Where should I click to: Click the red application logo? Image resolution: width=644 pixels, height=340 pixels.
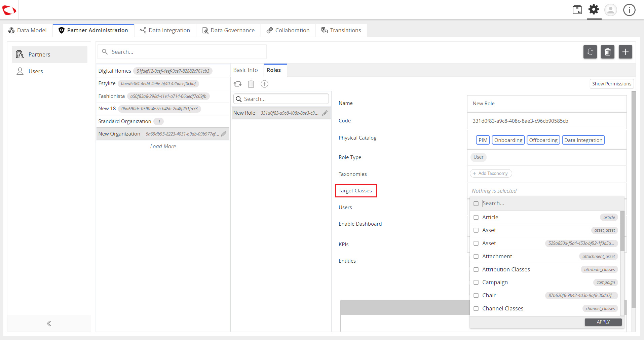click(x=9, y=10)
